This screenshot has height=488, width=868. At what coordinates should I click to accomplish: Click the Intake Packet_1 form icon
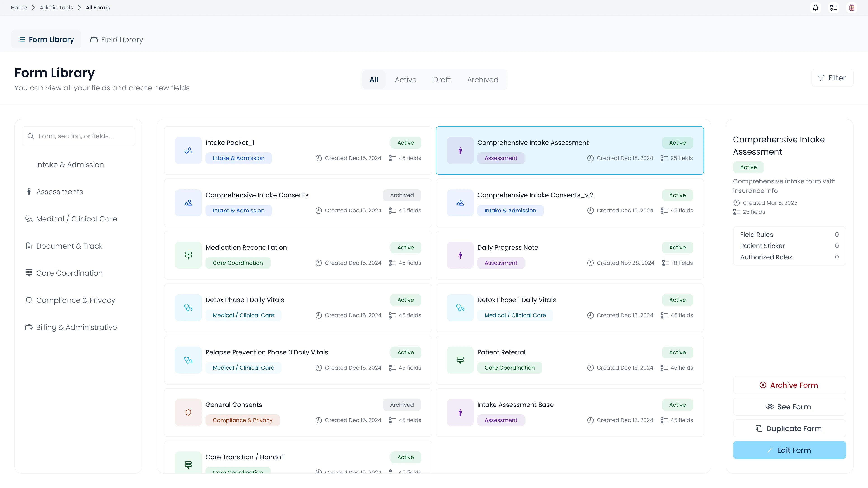(188, 150)
